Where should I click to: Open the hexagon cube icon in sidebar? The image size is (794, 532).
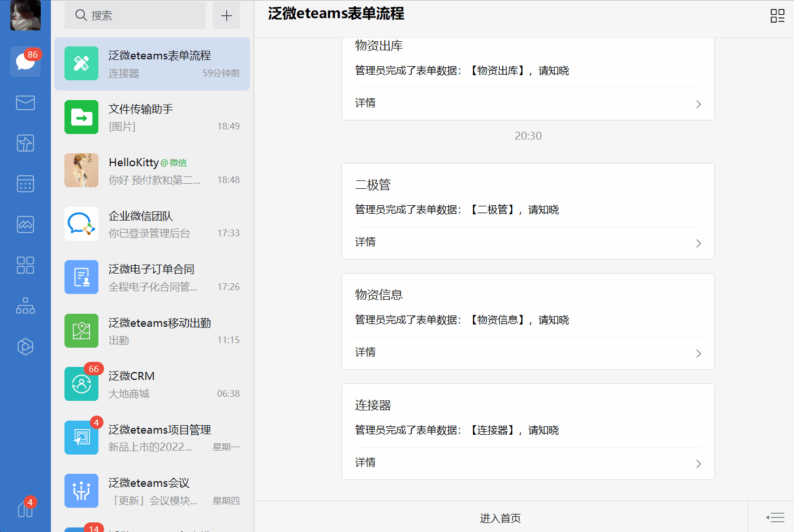[25, 347]
